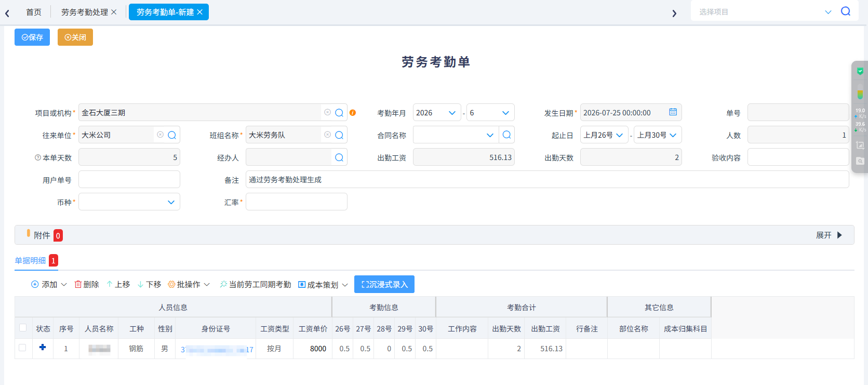Tick the checkbox for row 1

(x=22, y=348)
